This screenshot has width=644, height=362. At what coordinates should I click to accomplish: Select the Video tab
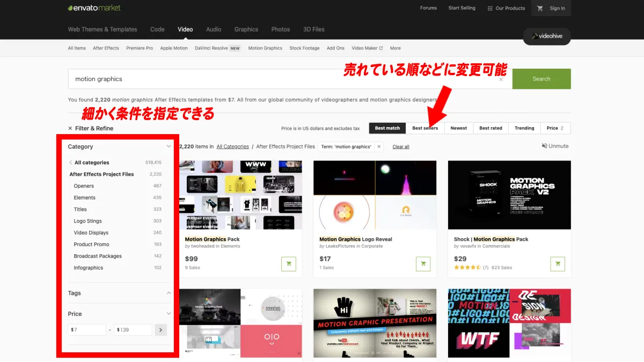point(185,29)
